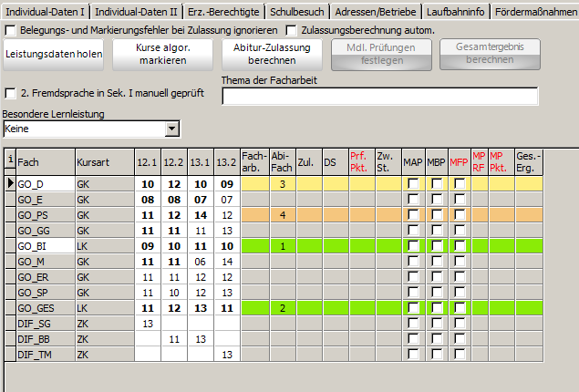The height and width of the screenshot is (392, 579).
Task: Open the Besondere Lernleistung dropdown arrow
Action: point(171,129)
